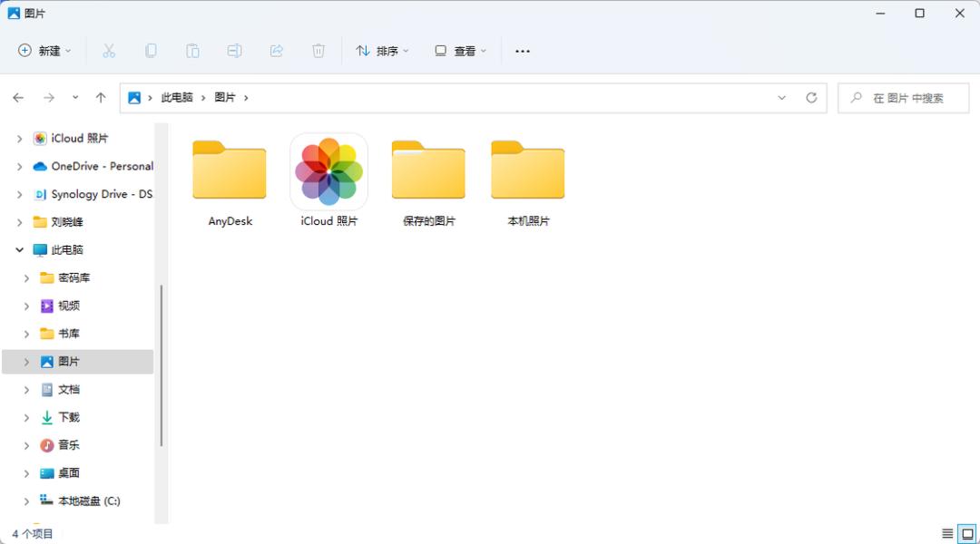
Task: Select 音乐 in the sidebar
Action: [x=69, y=445]
